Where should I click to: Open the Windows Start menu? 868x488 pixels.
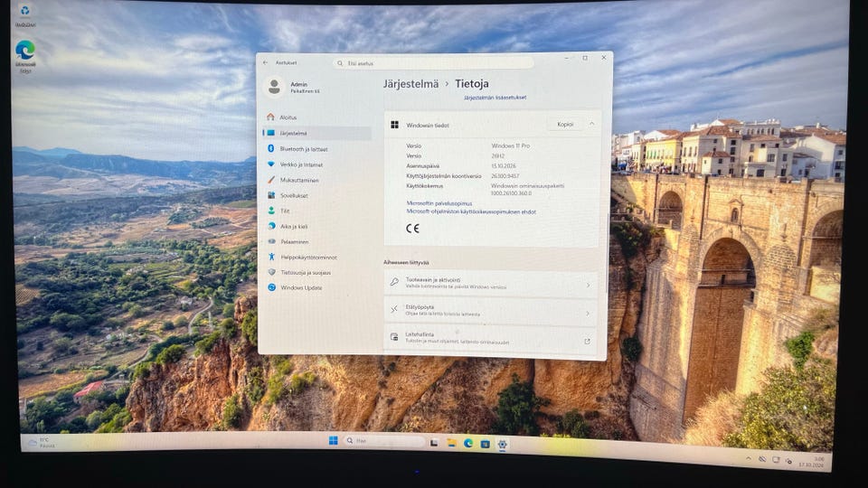(x=333, y=440)
